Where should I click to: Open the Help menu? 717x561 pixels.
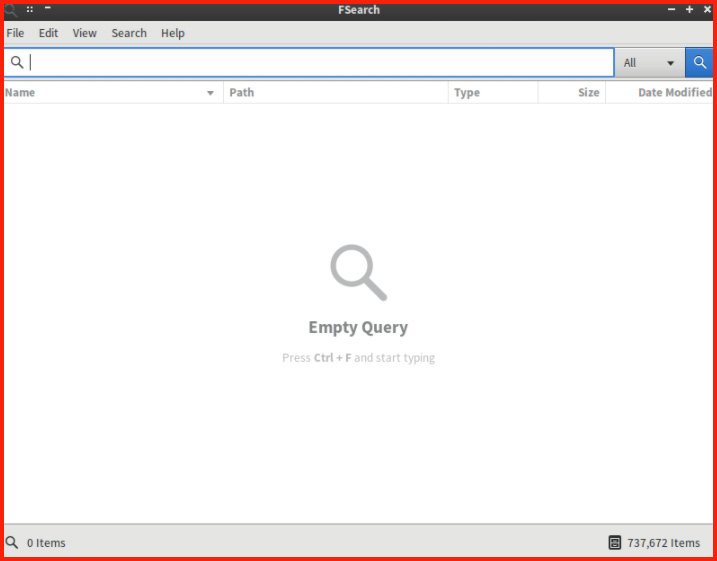[173, 33]
